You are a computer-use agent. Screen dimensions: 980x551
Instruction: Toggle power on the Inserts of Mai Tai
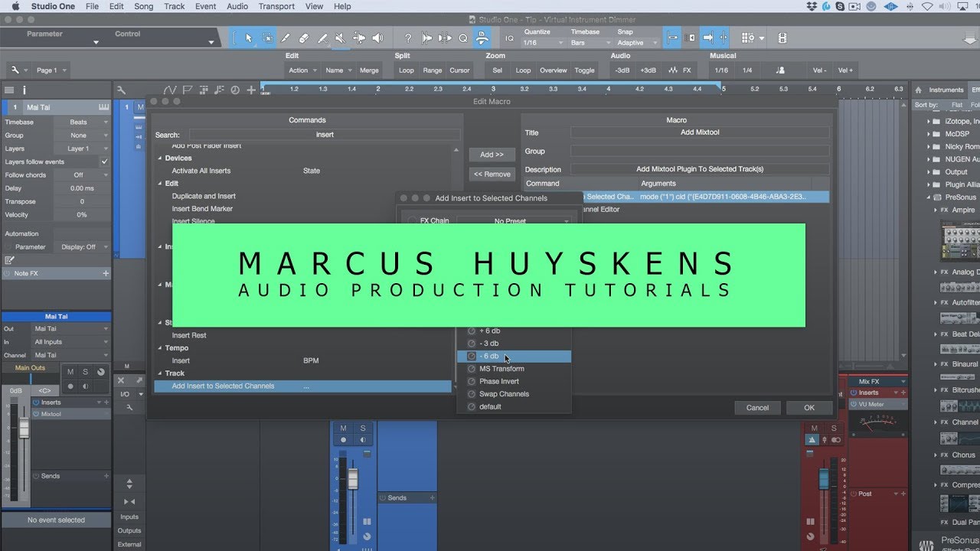(36, 402)
